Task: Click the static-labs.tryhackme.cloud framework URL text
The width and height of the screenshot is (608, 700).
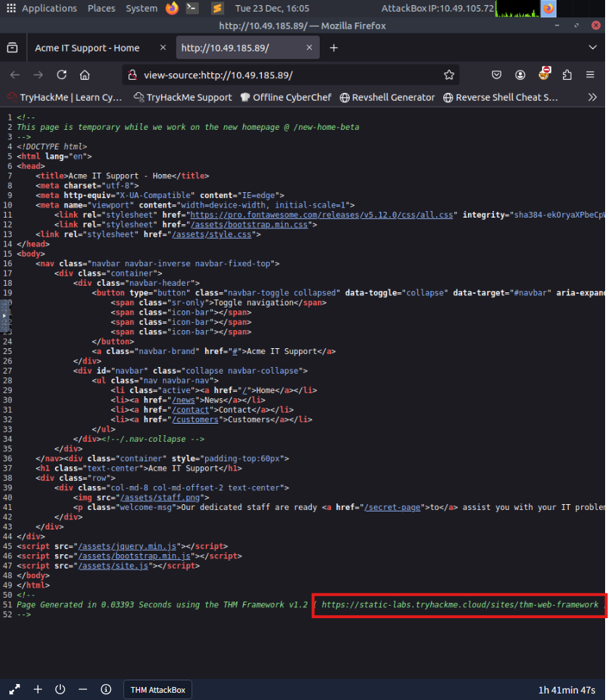Action: pos(460,604)
